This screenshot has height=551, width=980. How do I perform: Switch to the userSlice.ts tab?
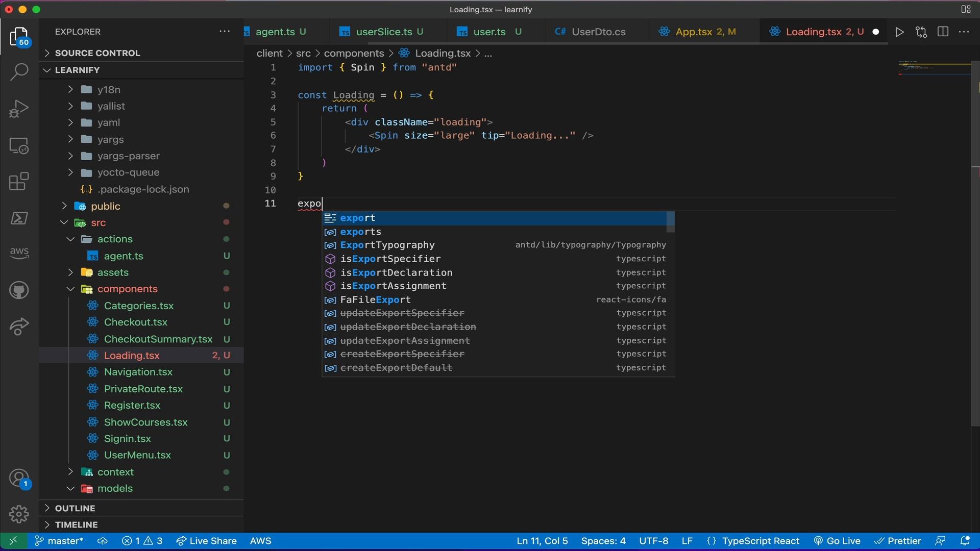(x=384, y=32)
